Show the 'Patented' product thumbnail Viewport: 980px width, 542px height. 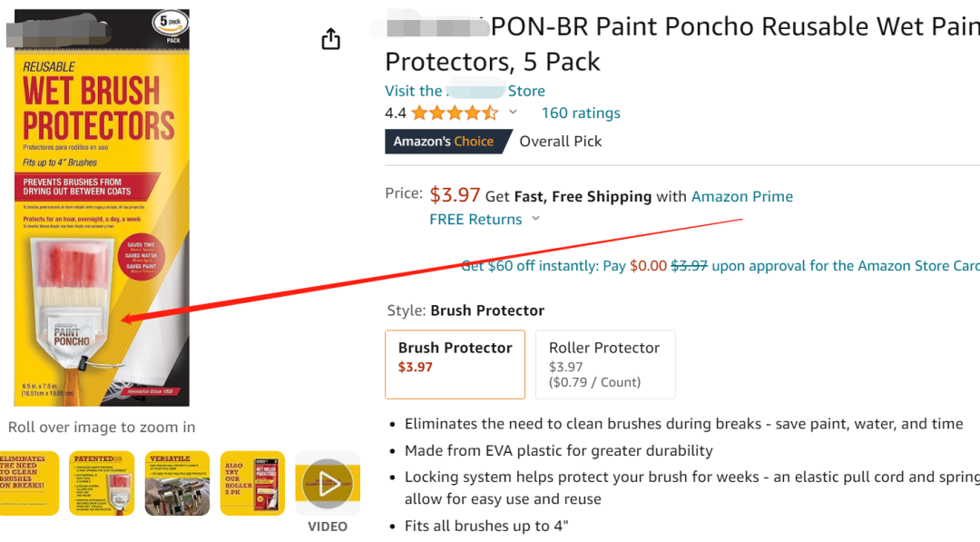[x=102, y=483]
